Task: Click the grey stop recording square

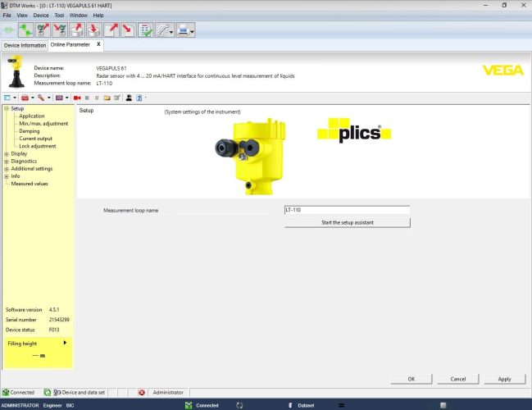Action: (x=87, y=98)
